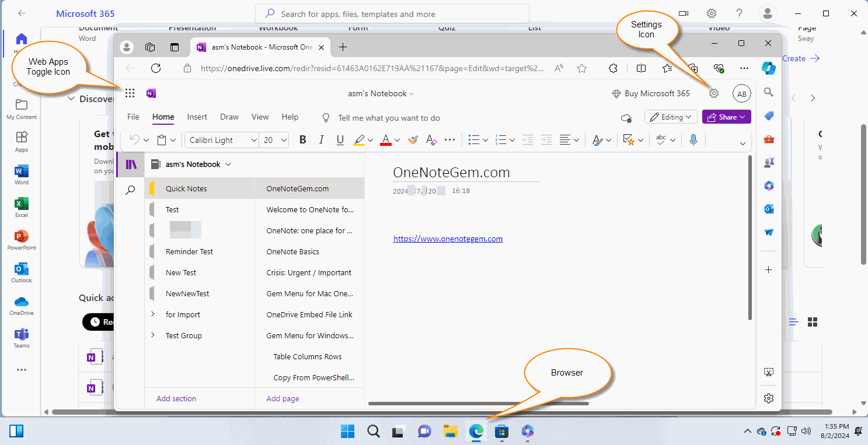Image resolution: width=868 pixels, height=445 pixels.
Task: Open the AB account avatar
Action: coord(742,93)
